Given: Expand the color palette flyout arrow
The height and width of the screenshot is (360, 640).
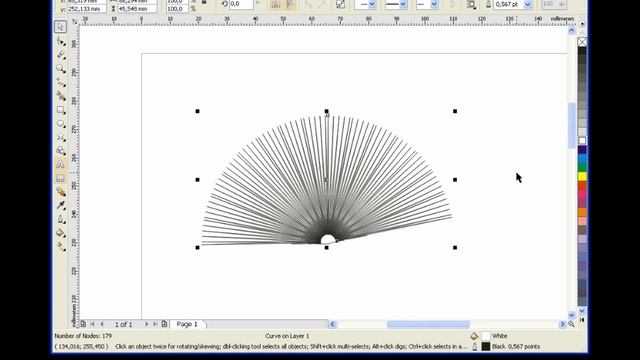Looking at the screenshot, I should point(582,320).
